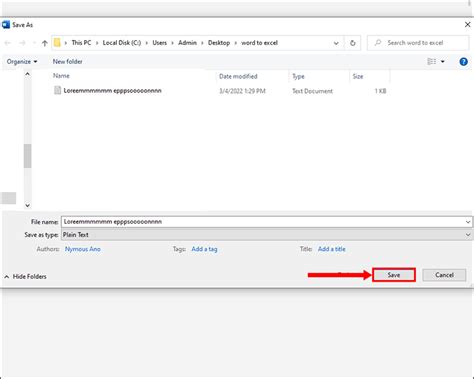Navigate to This PC breadcrumb
The width and height of the screenshot is (474, 379).
click(81, 43)
